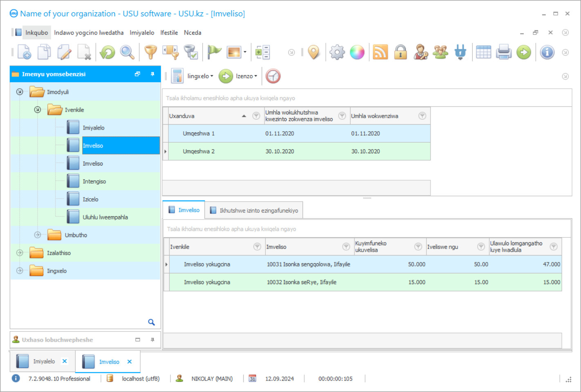The height and width of the screenshot is (392, 581).
Task: Toggle the filter on Uxanduva column
Action: click(256, 116)
